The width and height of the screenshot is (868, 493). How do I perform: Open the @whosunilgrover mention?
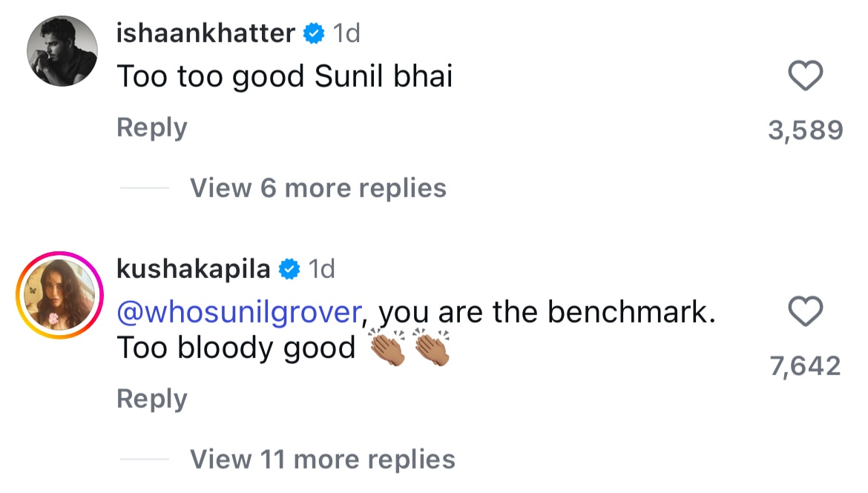(239, 312)
